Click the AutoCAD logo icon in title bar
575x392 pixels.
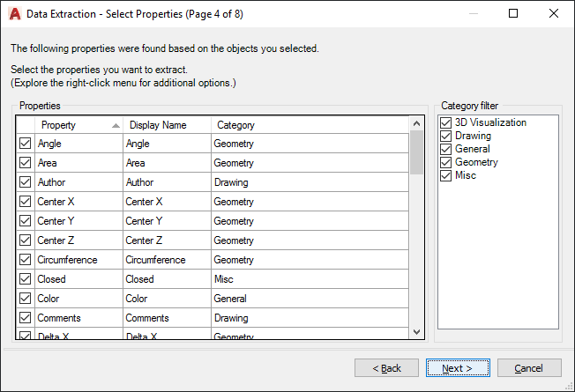pyautogui.click(x=15, y=13)
